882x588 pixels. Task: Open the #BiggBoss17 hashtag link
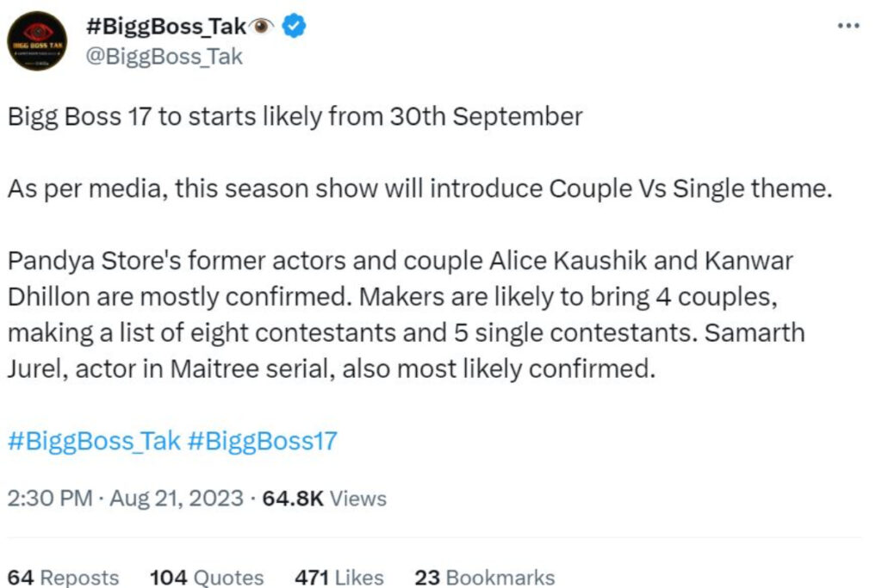point(262,442)
